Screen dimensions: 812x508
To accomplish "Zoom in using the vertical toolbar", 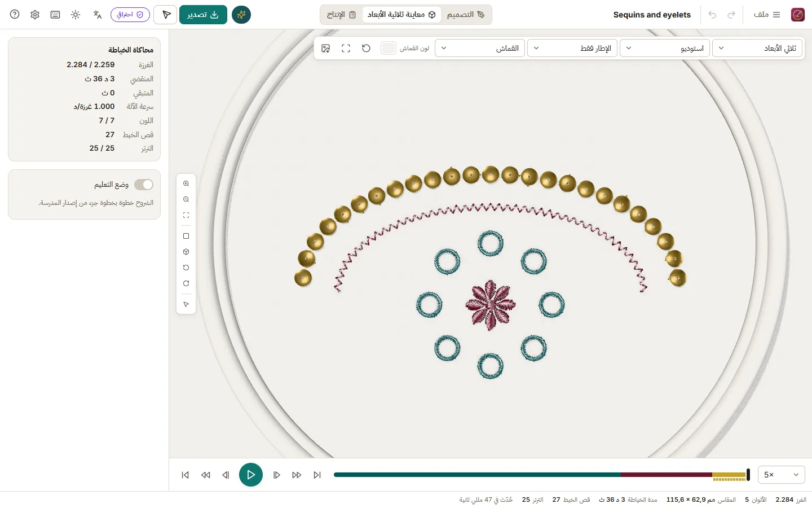I will (186, 183).
